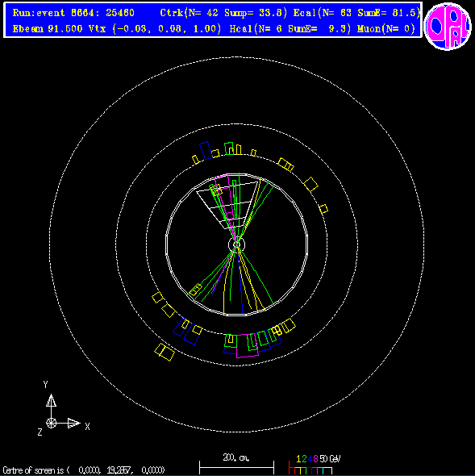Screen dimensions: 475x476
Task: Click the Hcal SumE readout
Action: 319,29
